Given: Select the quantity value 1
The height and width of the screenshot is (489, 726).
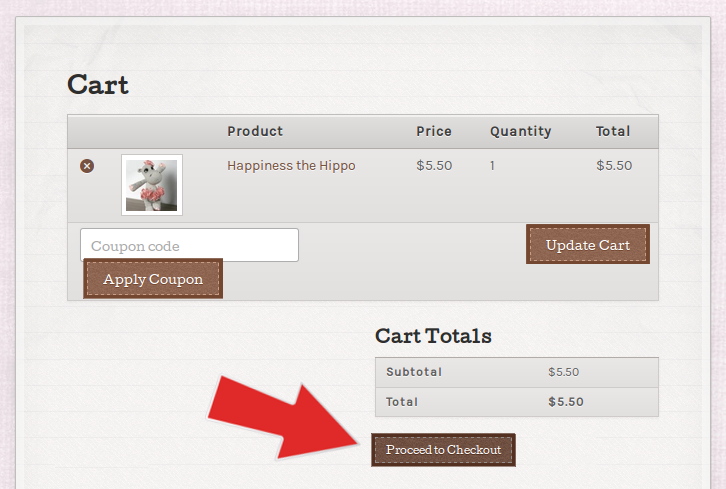Looking at the screenshot, I should 492,166.
